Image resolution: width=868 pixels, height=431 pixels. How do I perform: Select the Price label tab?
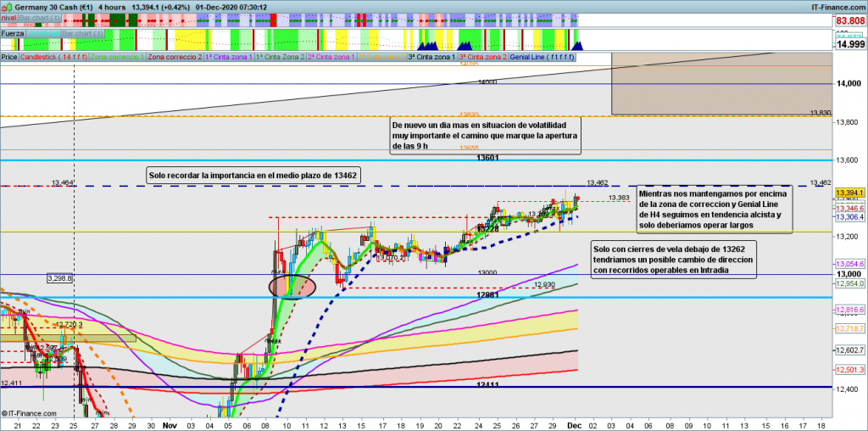9,57
